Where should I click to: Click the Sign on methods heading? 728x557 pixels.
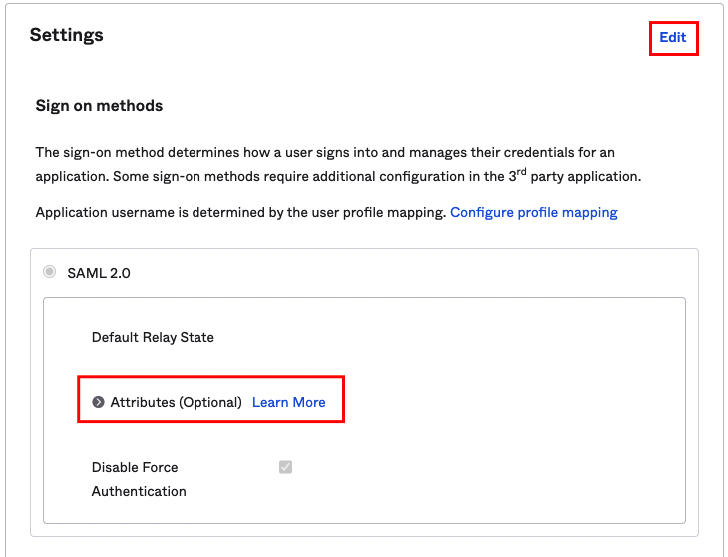(x=99, y=106)
